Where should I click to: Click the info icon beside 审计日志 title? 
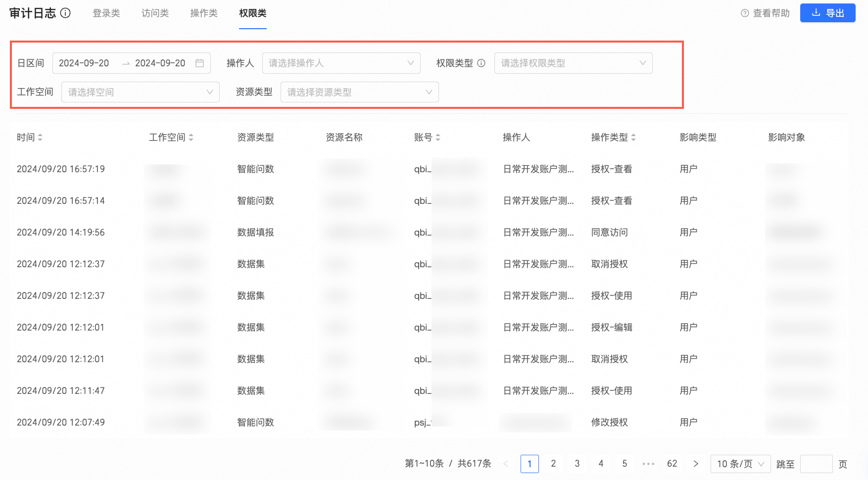point(65,13)
